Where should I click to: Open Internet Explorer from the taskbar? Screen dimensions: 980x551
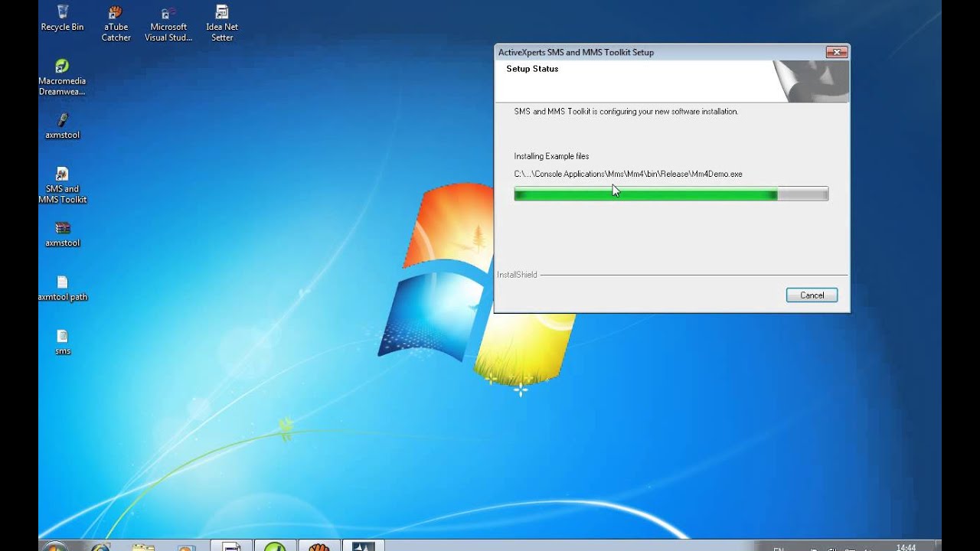click(x=100, y=546)
